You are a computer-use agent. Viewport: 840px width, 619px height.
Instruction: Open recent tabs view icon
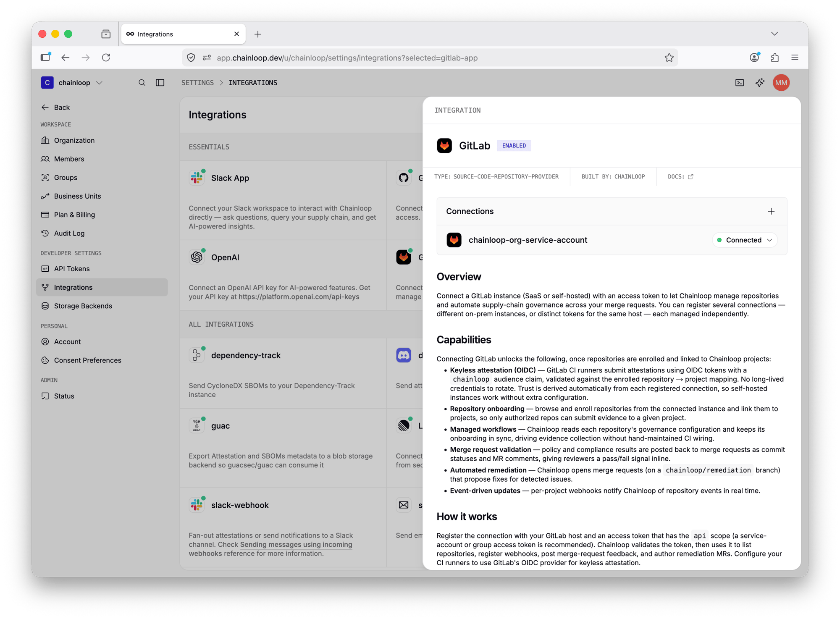(106, 34)
